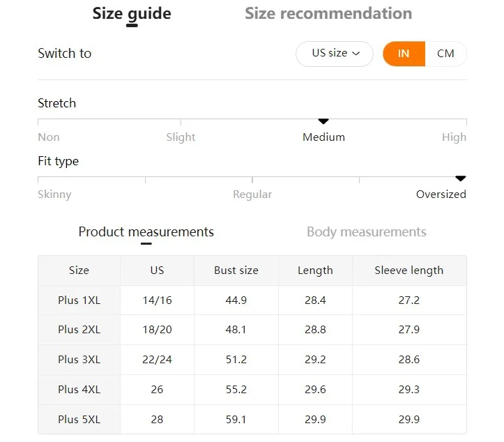Open the US size dropdown
Image resolution: width=504 pixels, height=442 pixels.
[x=335, y=54]
